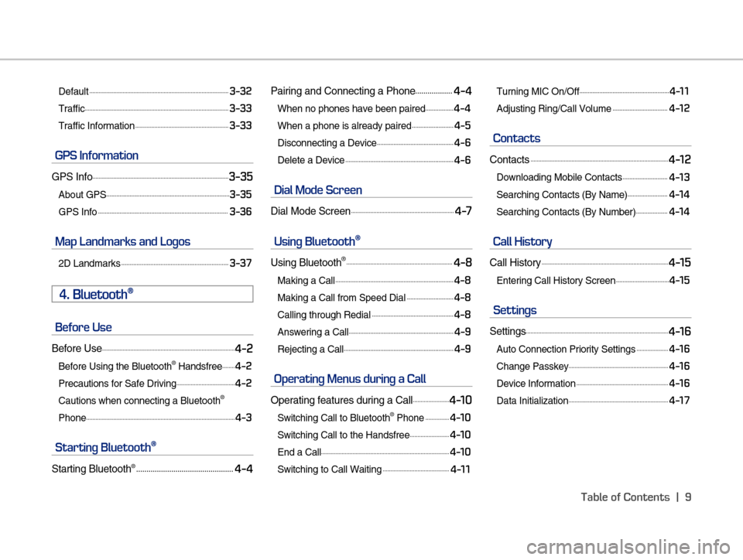Open the Turning MIC On/Off entry
This screenshot has width=743, height=560.
point(538,92)
